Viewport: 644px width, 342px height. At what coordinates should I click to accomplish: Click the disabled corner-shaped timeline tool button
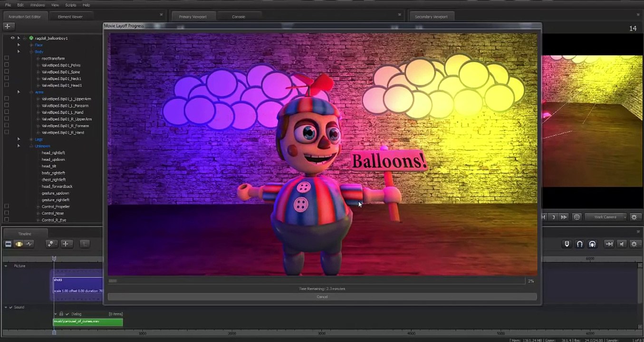(84, 244)
